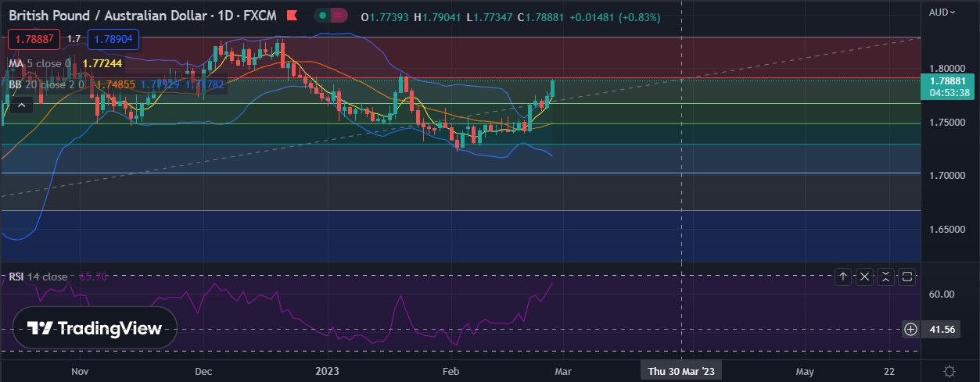This screenshot has height=382, width=980.
Task: Click the British Pound / Australian Dollar title
Action: point(111,16)
